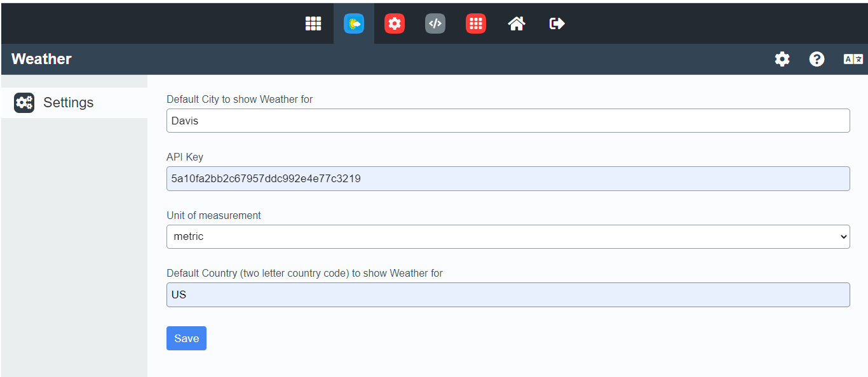Click the Weather title in the header

click(41, 59)
